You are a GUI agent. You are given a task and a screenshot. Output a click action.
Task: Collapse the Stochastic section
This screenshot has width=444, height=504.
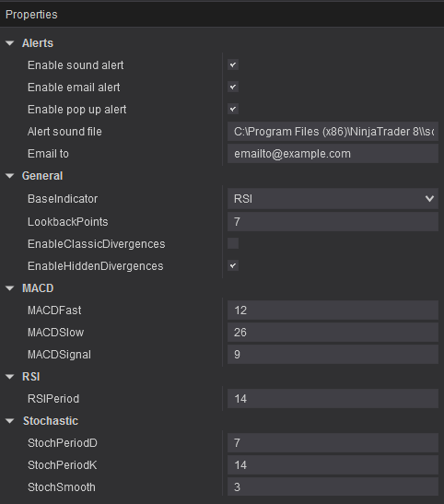[x=10, y=421]
